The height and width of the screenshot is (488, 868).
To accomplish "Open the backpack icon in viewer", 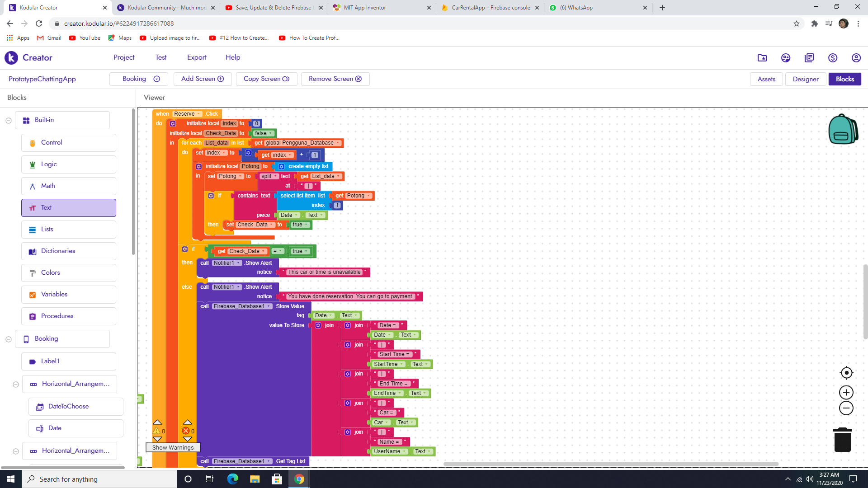I will click(843, 129).
